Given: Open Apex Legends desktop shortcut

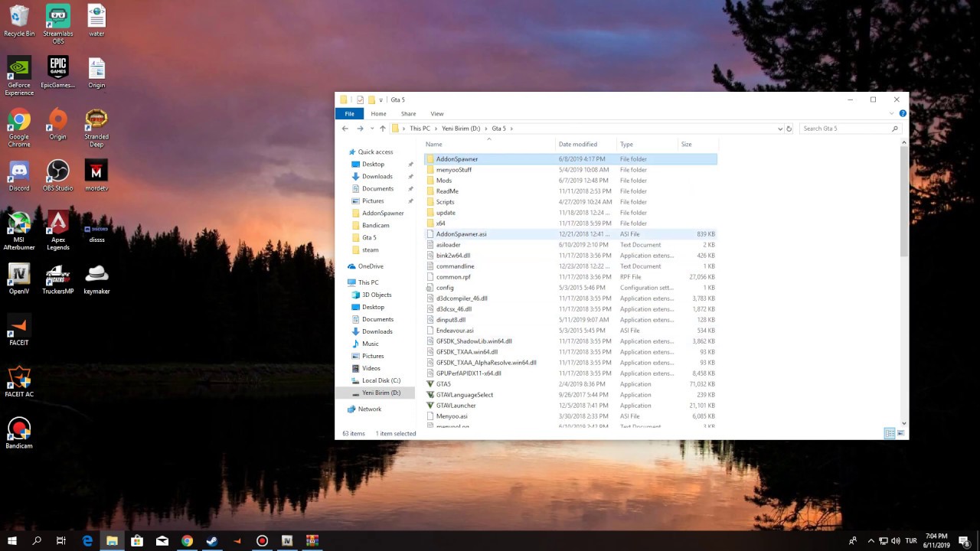Looking at the screenshot, I should [57, 230].
